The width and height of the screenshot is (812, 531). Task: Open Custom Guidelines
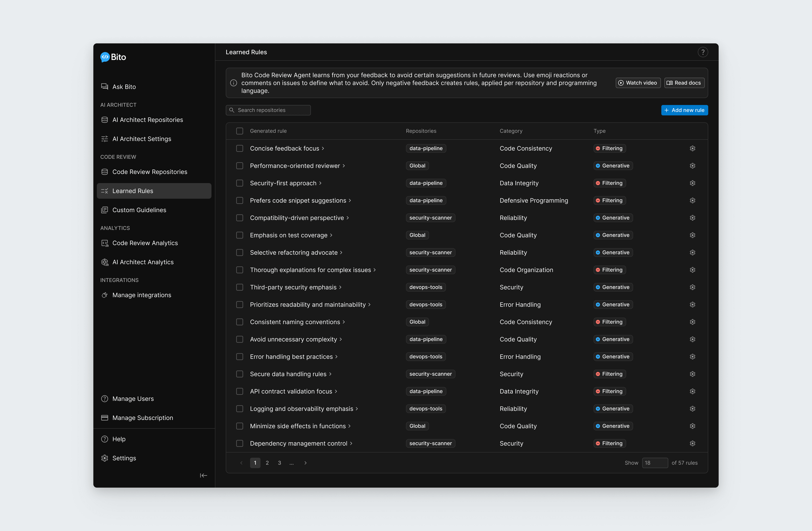click(x=154, y=210)
